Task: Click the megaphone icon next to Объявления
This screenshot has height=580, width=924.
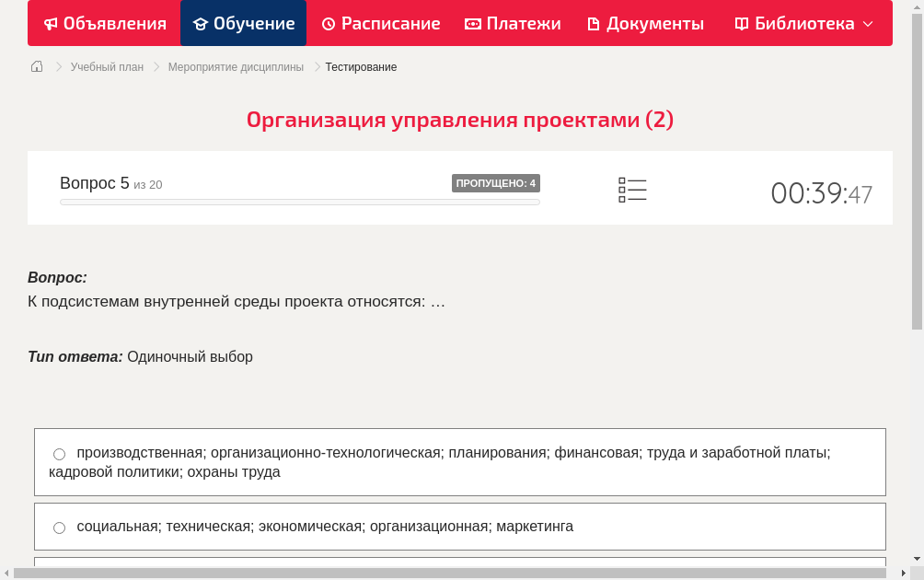Action: point(50,23)
